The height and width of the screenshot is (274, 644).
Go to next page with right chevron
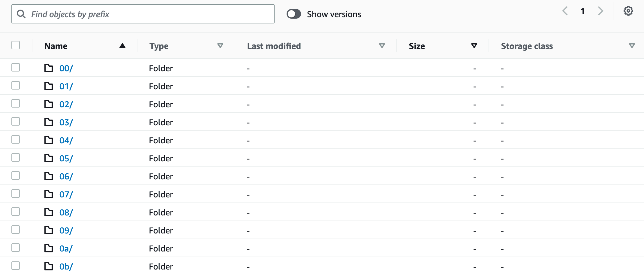click(600, 11)
